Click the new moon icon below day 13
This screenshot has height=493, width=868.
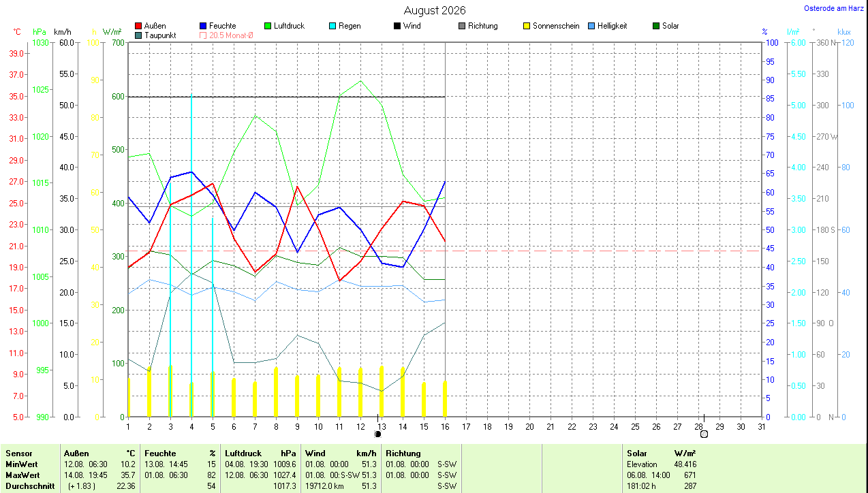coord(377,434)
